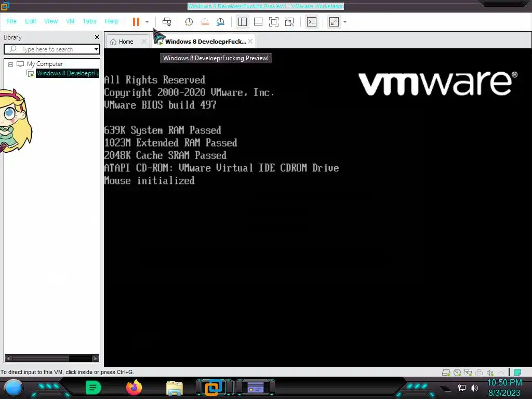The width and height of the screenshot is (532, 399).
Task: Click the status bar input hint text
Action: pos(67,372)
